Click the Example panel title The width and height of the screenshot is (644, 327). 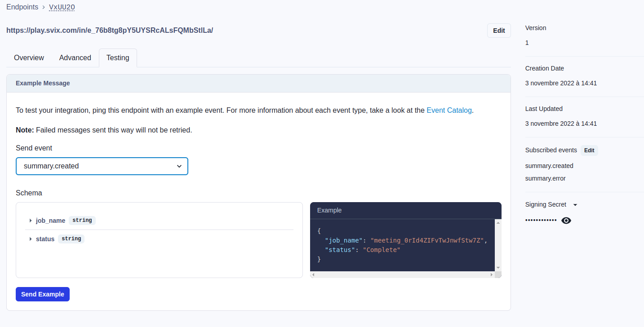coord(329,210)
